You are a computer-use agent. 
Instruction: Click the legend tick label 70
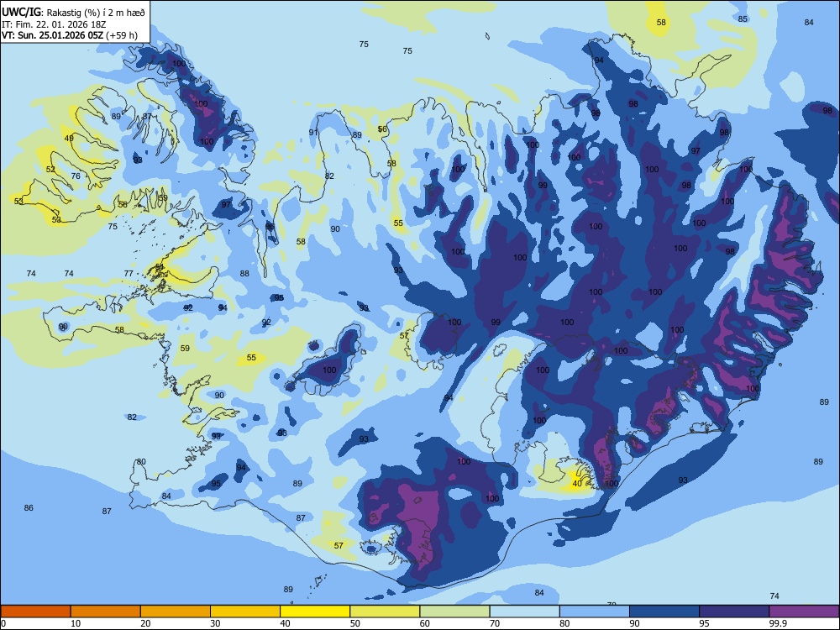point(495,623)
